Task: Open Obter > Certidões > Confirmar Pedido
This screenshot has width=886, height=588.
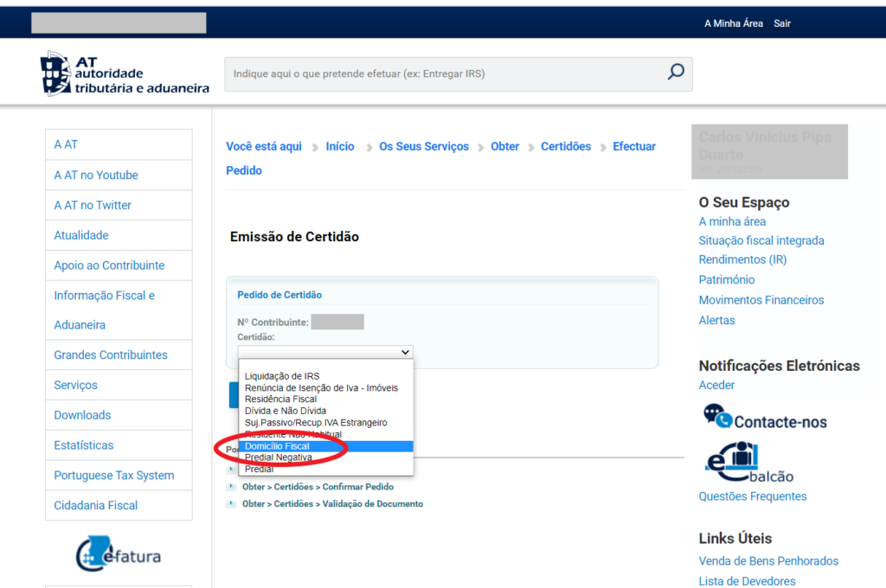Action: (318, 487)
